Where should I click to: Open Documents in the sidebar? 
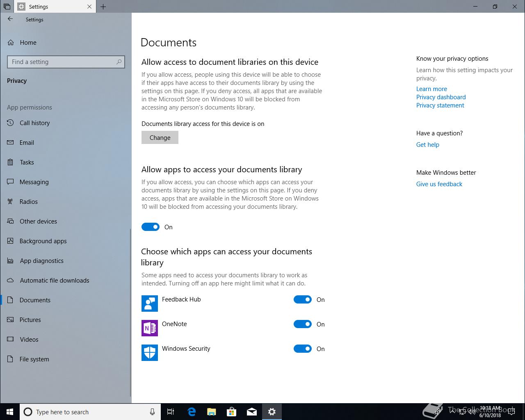pyautogui.click(x=66, y=300)
